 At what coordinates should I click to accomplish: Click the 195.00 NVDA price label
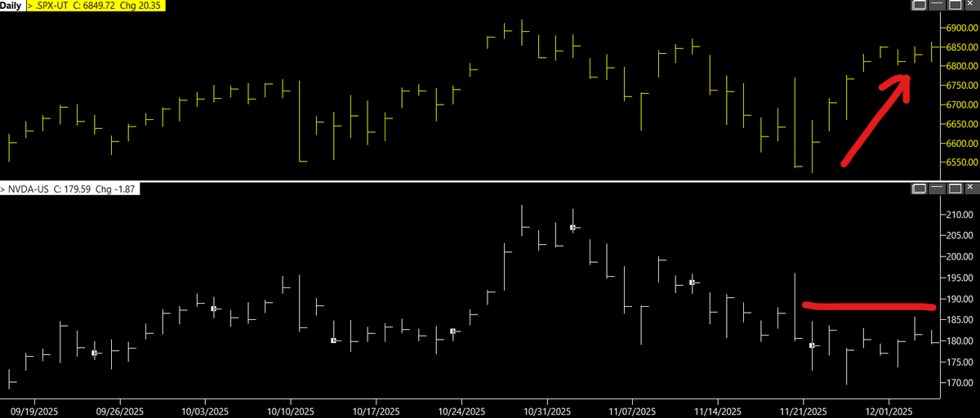pos(960,278)
